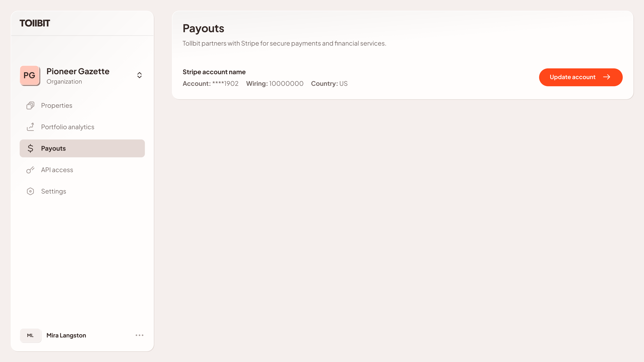Open the Settings gear icon

(30, 191)
